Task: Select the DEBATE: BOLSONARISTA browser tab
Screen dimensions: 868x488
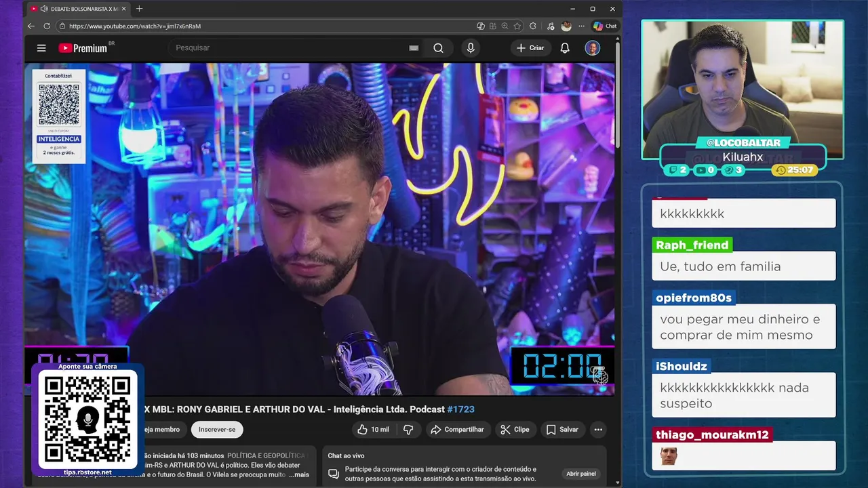Action: pyautogui.click(x=78, y=9)
